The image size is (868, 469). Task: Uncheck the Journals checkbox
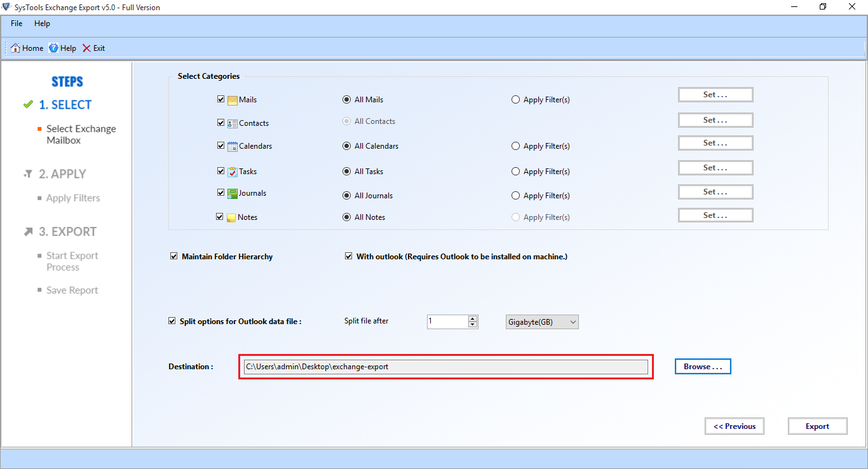pos(220,193)
